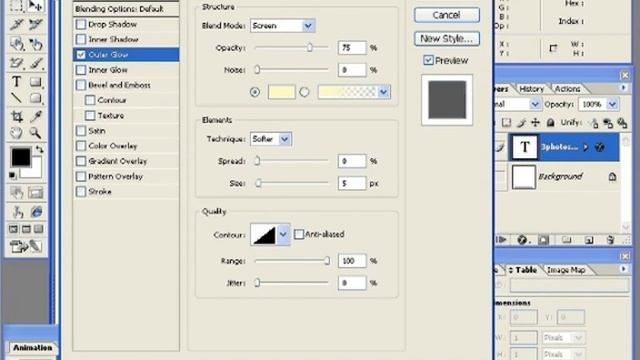
Task: Reset to default colors icon
Action: pyautogui.click(x=13, y=176)
